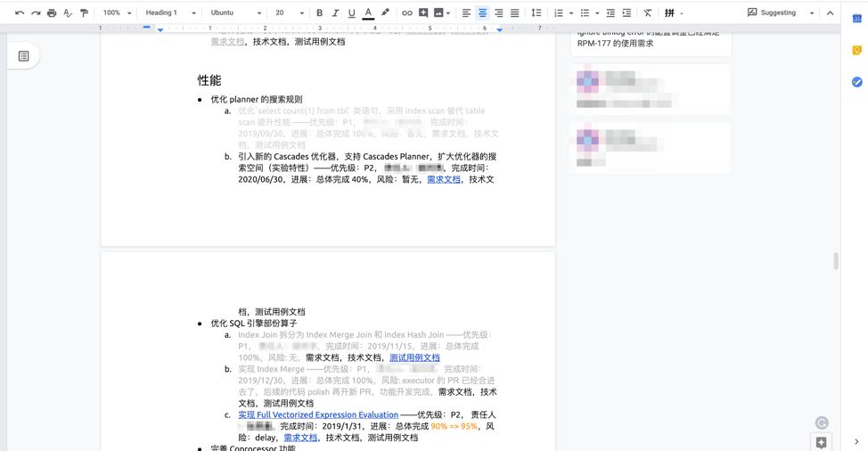Expand the Heading 1 style dropdown
The height and width of the screenshot is (451, 868).
[x=170, y=13]
